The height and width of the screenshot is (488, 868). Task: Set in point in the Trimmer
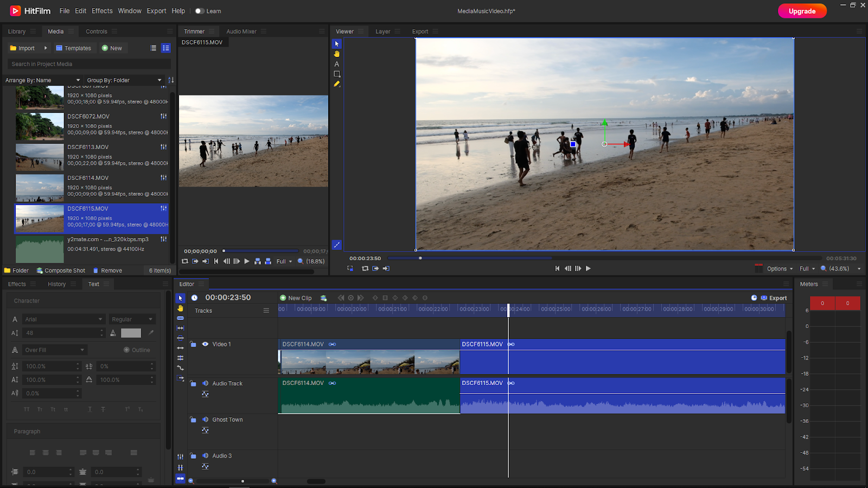click(195, 261)
